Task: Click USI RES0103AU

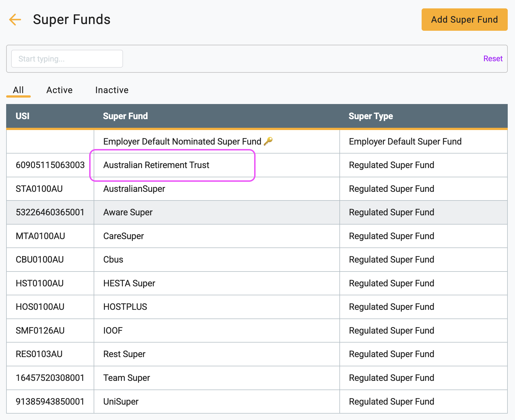Action: [39, 354]
